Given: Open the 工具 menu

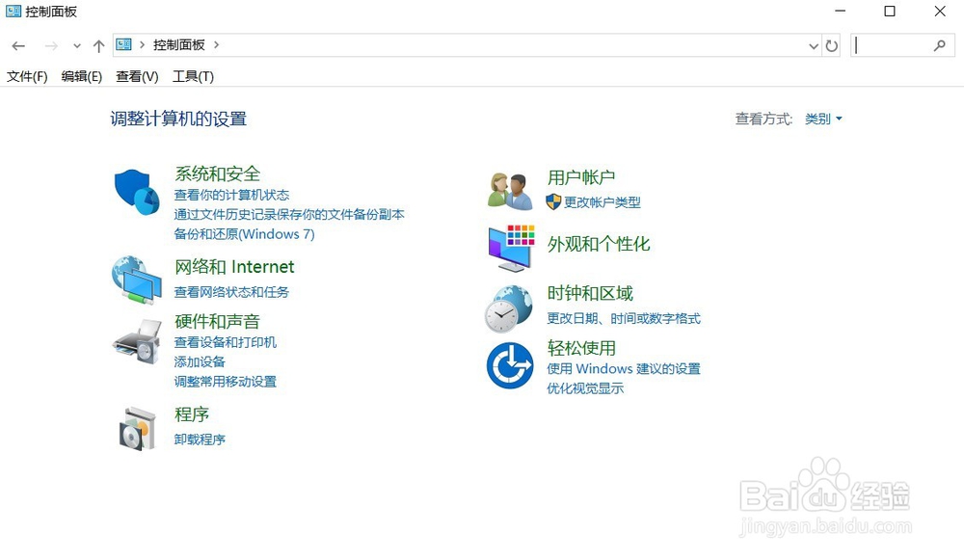Looking at the screenshot, I should (x=192, y=76).
